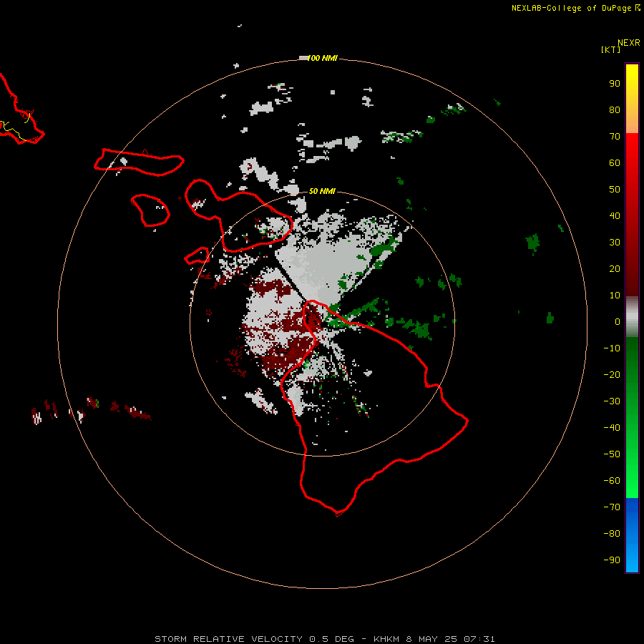Click the blue bottom of the color bar
Viewport: 644px width, 644px height.
[x=632, y=535]
